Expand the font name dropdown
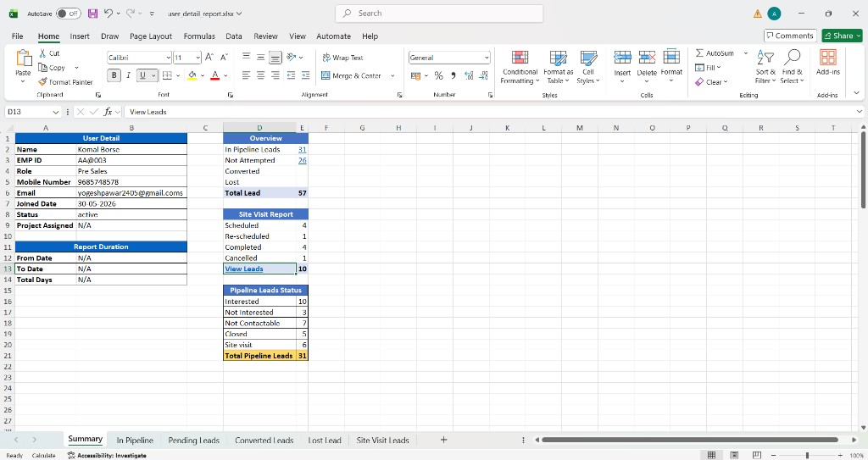The height and width of the screenshot is (460, 868). (169, 58)
